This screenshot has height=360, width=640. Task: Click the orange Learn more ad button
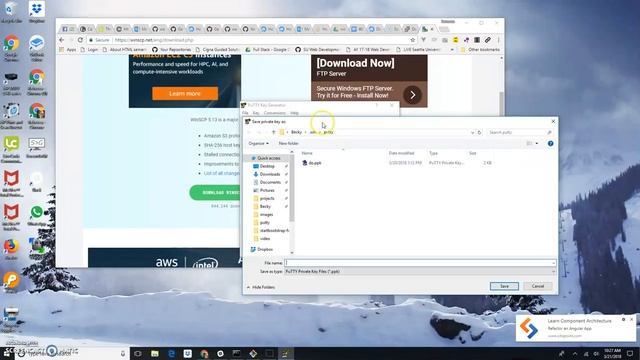click(x=185, y=93)
